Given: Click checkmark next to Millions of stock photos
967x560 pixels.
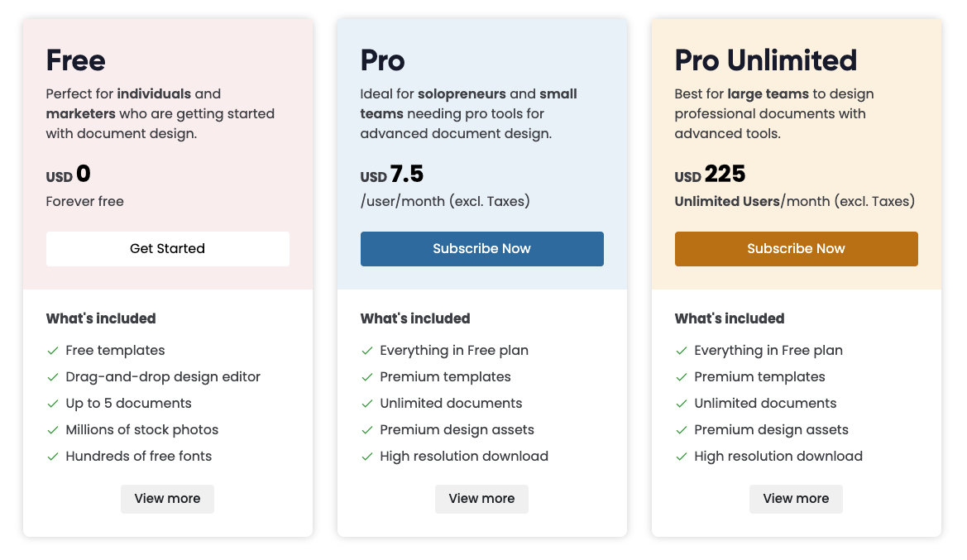Looking at the screenshot, I should [53, 430].
